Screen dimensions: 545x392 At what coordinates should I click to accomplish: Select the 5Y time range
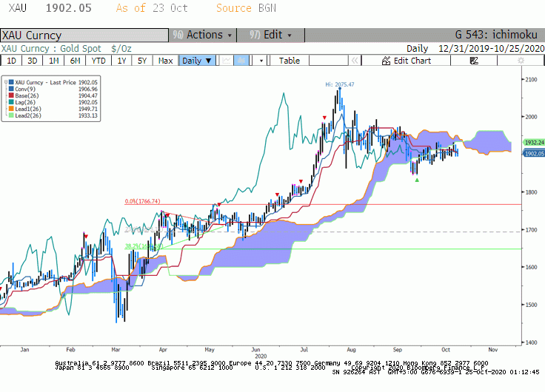click(x=142, y=61)
